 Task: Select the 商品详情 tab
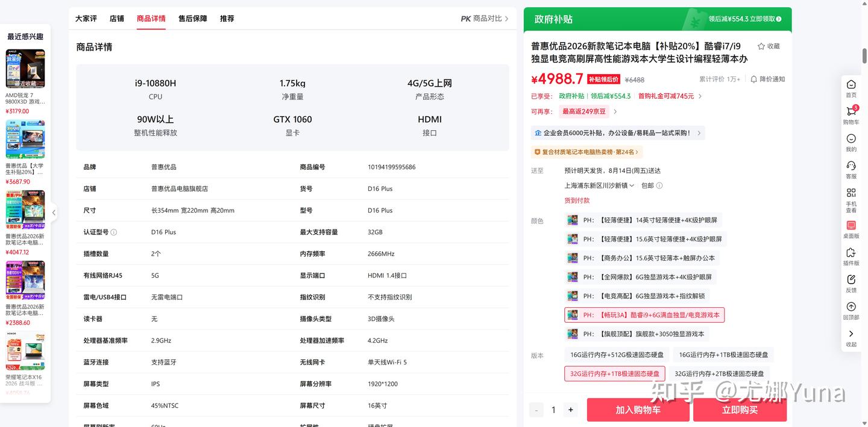click(x=151, y=19)
